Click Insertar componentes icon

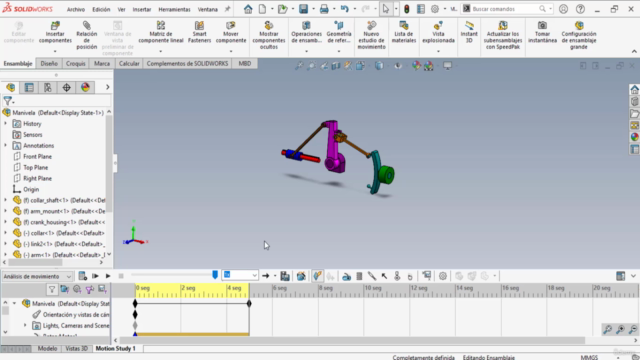55,26
